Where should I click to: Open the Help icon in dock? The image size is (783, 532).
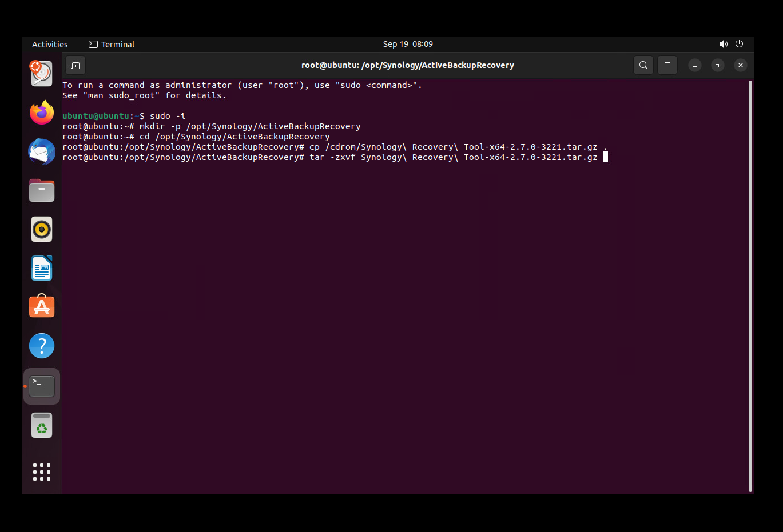pos(42,346)
